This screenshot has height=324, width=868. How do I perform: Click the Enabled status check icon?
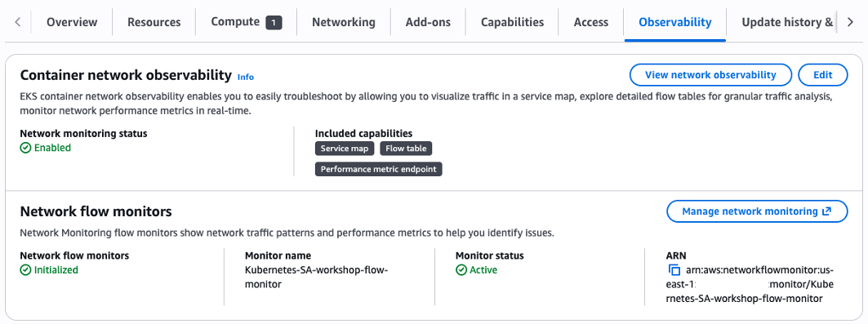click(25, 149)
